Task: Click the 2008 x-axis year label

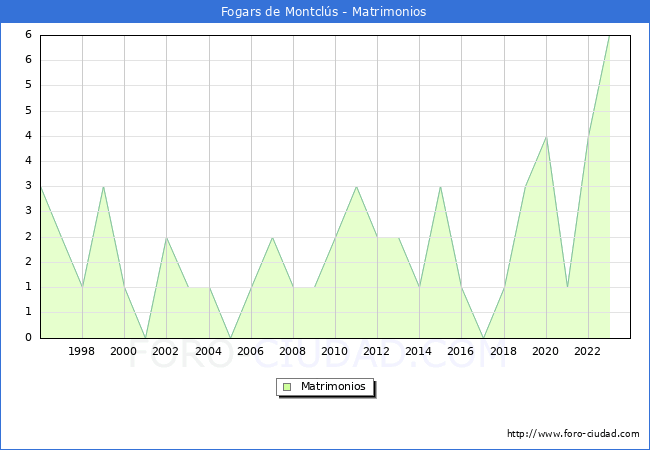Action: click(292, 351)
